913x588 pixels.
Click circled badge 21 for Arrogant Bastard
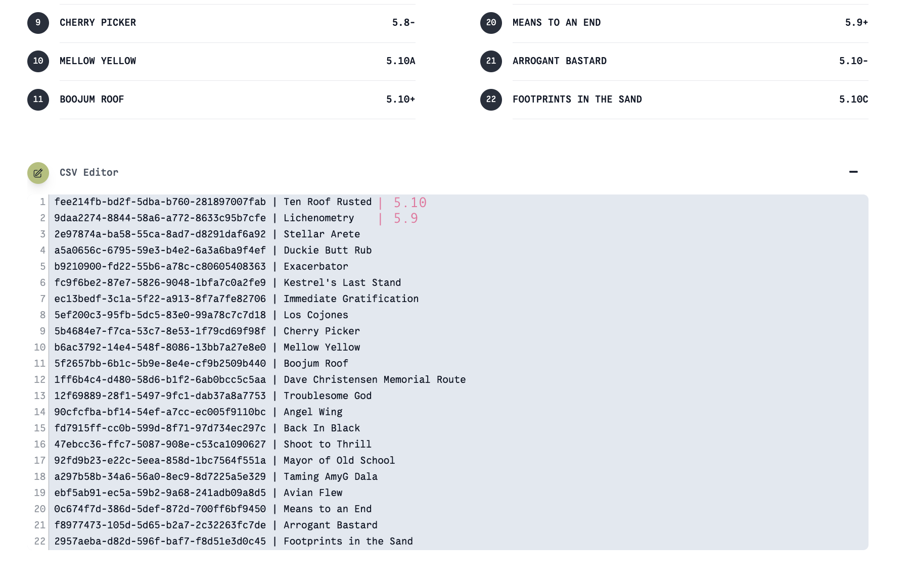pyautogui.click(x=490, y=61)
